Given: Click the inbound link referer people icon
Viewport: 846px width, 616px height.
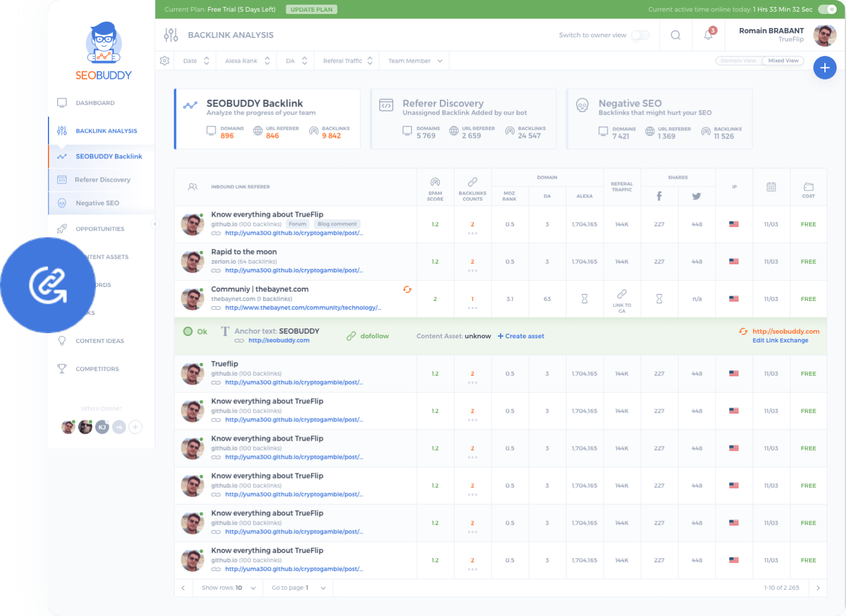Looking at the screenshot, I should coord(192,187).
